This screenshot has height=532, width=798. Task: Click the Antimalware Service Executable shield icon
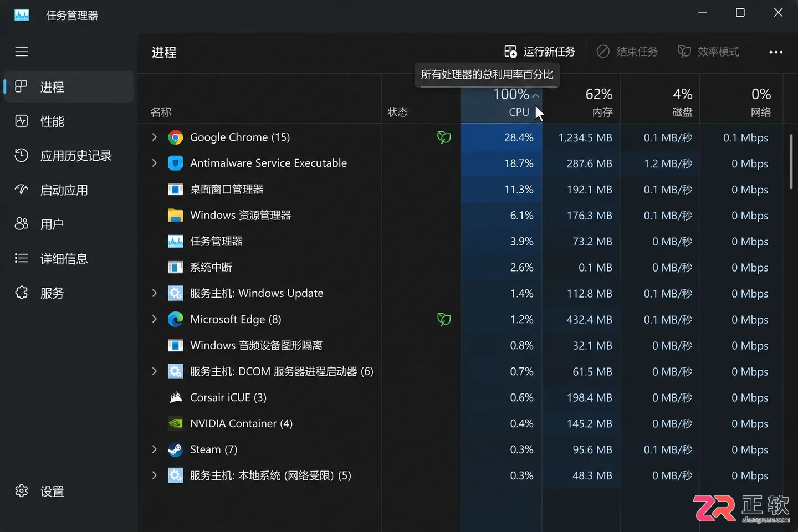click(x=176, y=163)
